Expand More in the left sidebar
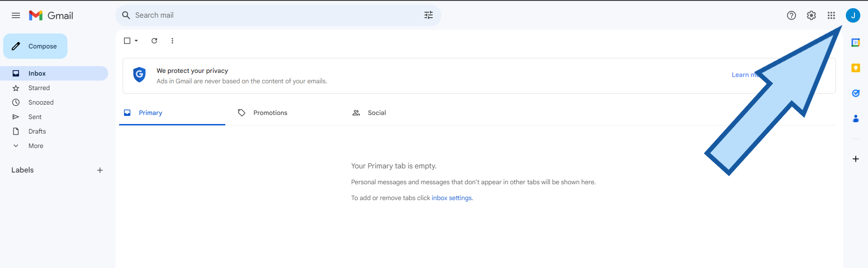 tap(36, 146)
